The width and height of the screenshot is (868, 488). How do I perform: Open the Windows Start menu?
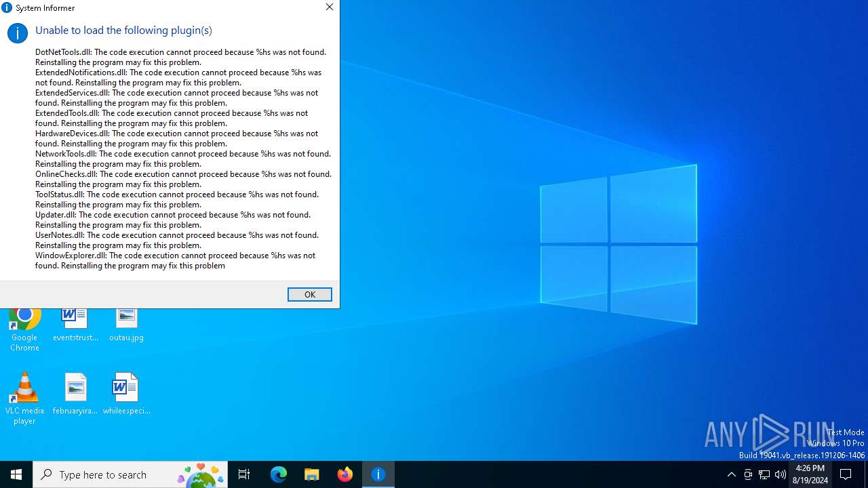pyautogui.click(x=16, y=474)
